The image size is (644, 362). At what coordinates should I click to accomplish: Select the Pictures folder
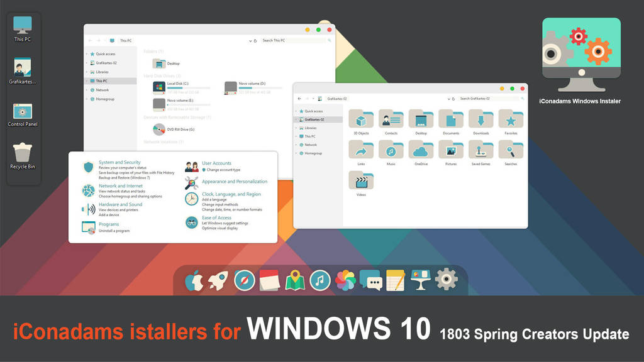(x=451, y=153)
